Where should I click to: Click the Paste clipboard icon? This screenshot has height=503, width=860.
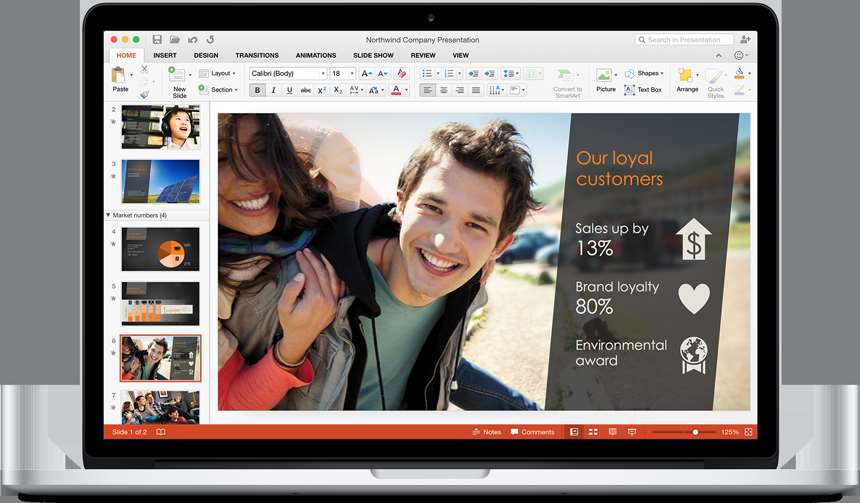[x=118, y=75]
